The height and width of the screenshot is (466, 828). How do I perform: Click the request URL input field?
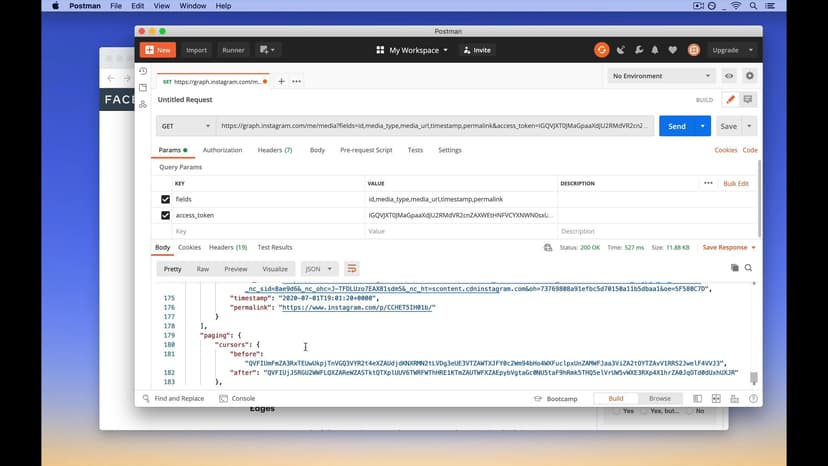tap(435, 126)
